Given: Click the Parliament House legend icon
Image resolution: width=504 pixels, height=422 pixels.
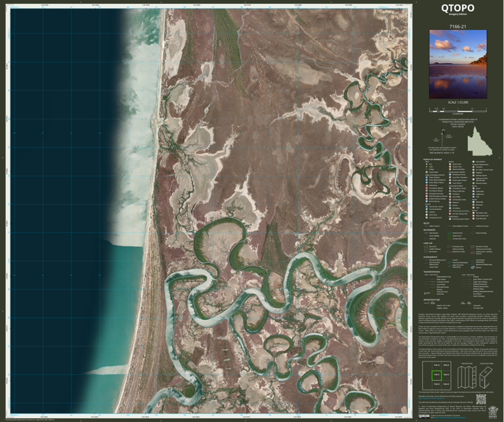Looking at the screenshot, I should (450, 175).
